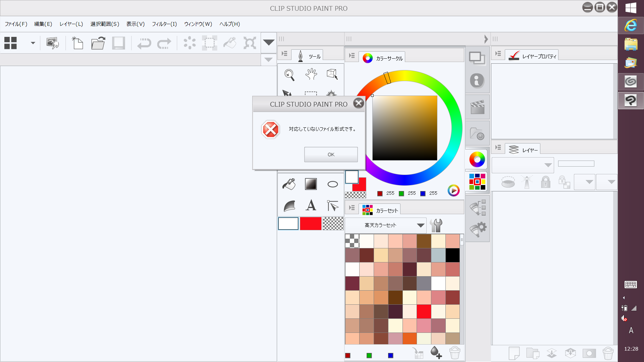This screenshot has width=644, height=362.
Task: Select the fill bucket tool
Action: [x=289, y=184]
